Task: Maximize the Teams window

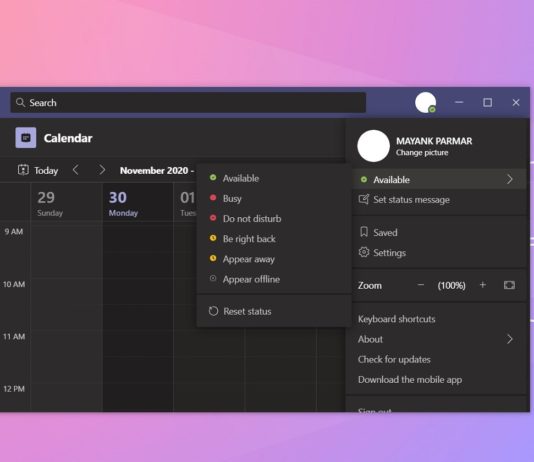Action: tap(487, 102)
